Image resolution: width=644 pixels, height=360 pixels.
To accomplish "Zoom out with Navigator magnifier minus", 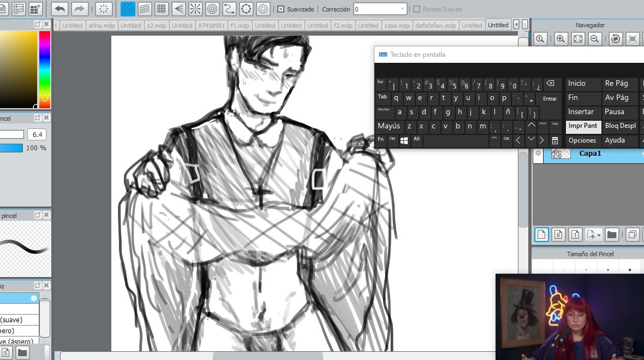I will tap(594, 39).
